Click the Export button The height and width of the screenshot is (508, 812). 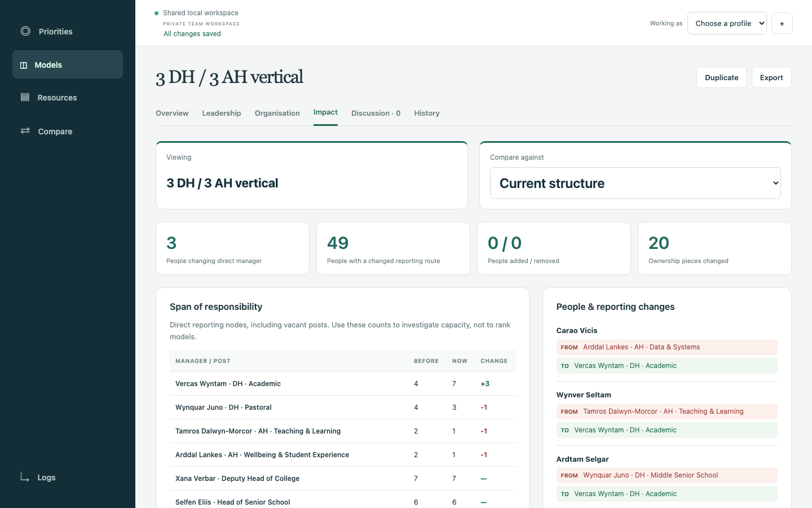tap(771, 77)
